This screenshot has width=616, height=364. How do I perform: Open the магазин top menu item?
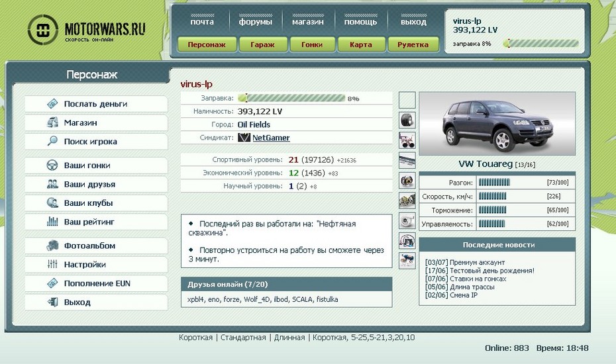[308, 22]
